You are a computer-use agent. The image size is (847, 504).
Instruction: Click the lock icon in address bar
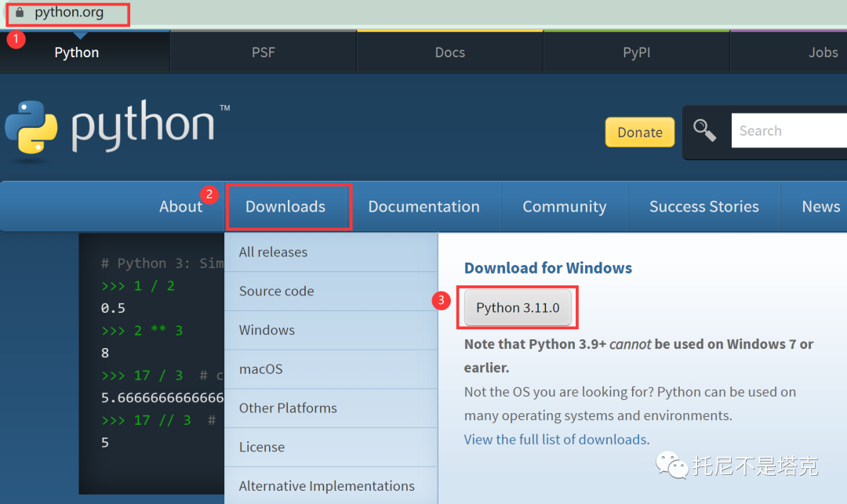pos(20,12)
